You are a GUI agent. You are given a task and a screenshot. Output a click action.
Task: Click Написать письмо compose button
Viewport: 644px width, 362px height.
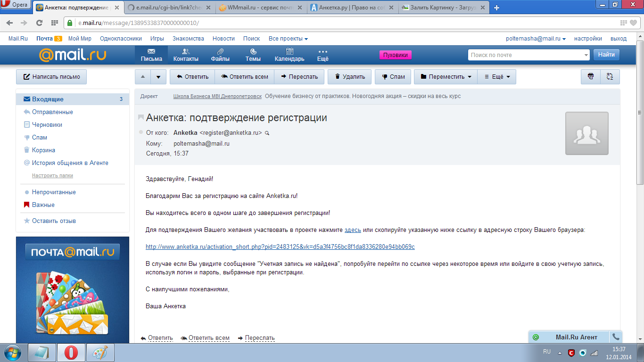click(51, 76)
